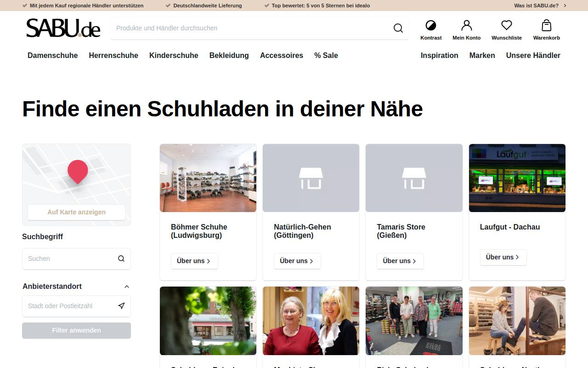Image resolution: width=588 pixels, height=368 pixels.
Task: Open the photo of four women in a shop
Action: pos(414,321)
